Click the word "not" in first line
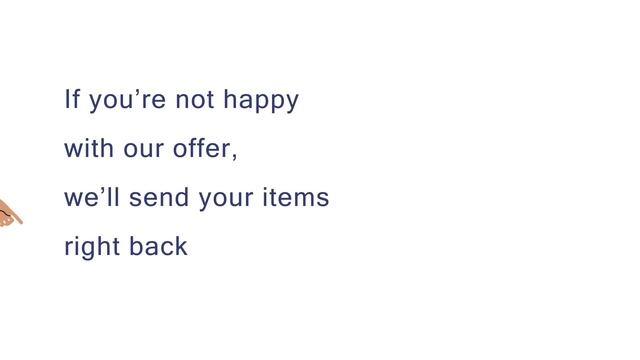This screenshot has height=360, width=640. click(x=195, y=100)
